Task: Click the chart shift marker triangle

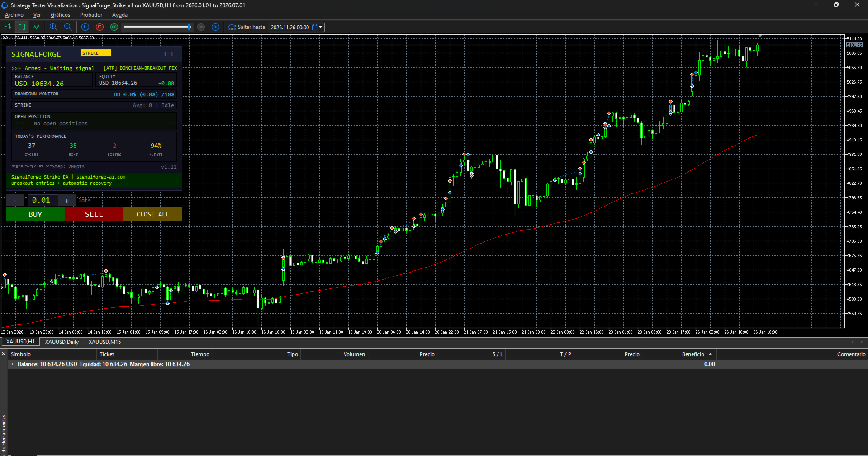Action: pos(760,36)
